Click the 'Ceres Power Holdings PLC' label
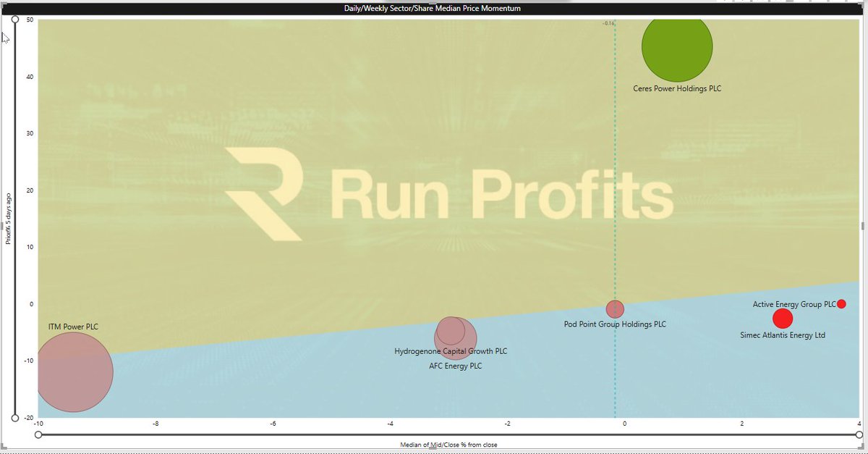This screenshot has height=454, width=868. [677, 89]
